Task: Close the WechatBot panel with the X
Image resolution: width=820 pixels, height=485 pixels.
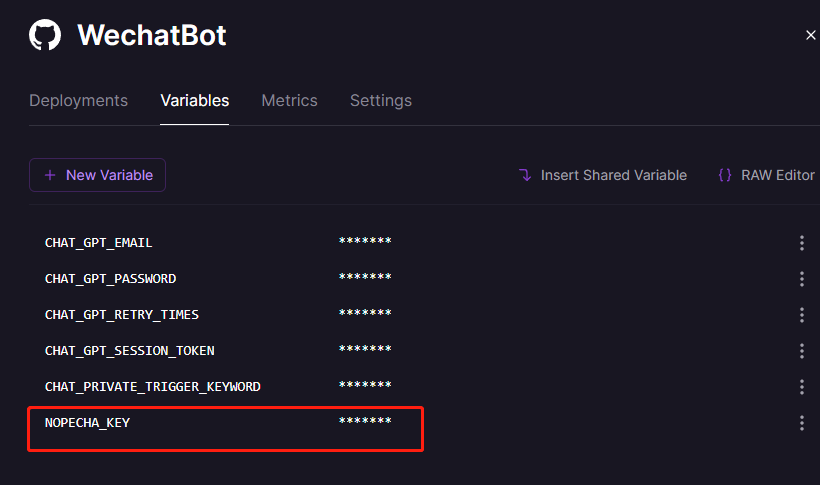Action: click(811, 35)
